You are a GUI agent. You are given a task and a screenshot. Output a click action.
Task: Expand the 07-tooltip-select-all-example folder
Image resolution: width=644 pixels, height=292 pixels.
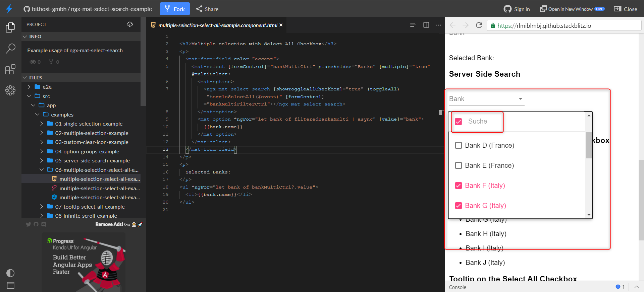coord(42,207)
